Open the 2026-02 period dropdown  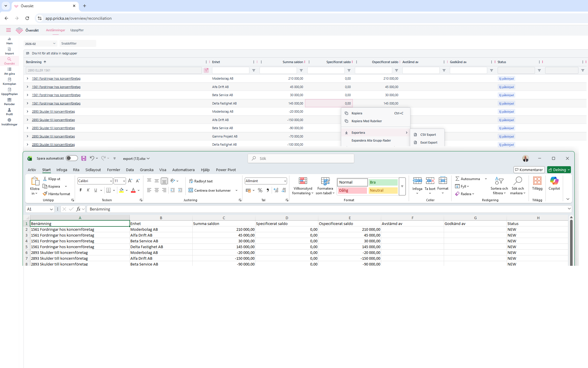[40, 44]
